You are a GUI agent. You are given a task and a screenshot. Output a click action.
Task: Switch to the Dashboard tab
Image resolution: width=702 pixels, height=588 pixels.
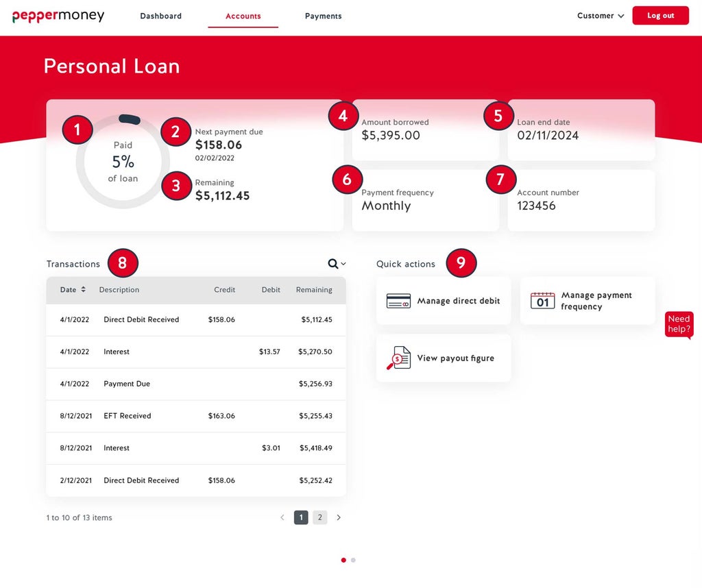[x=160, y=16]
